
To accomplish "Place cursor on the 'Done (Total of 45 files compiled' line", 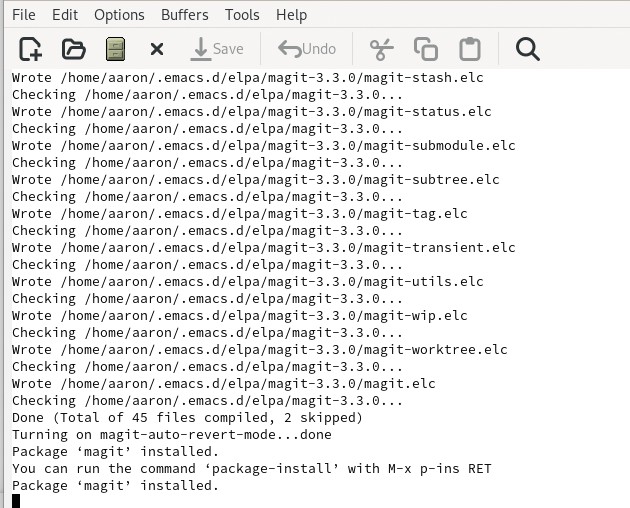I will (187, 418).
